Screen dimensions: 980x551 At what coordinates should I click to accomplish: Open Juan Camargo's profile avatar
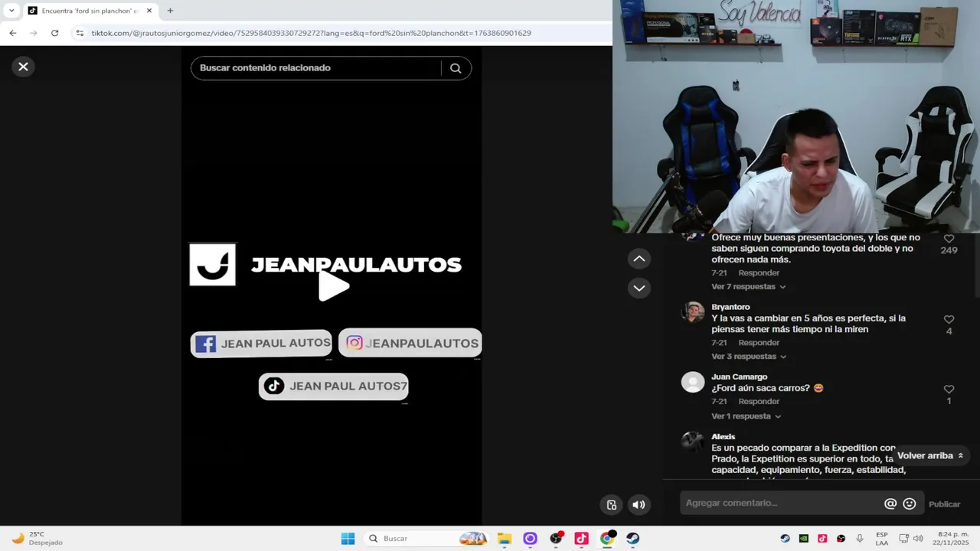click(x=693, y=382)
